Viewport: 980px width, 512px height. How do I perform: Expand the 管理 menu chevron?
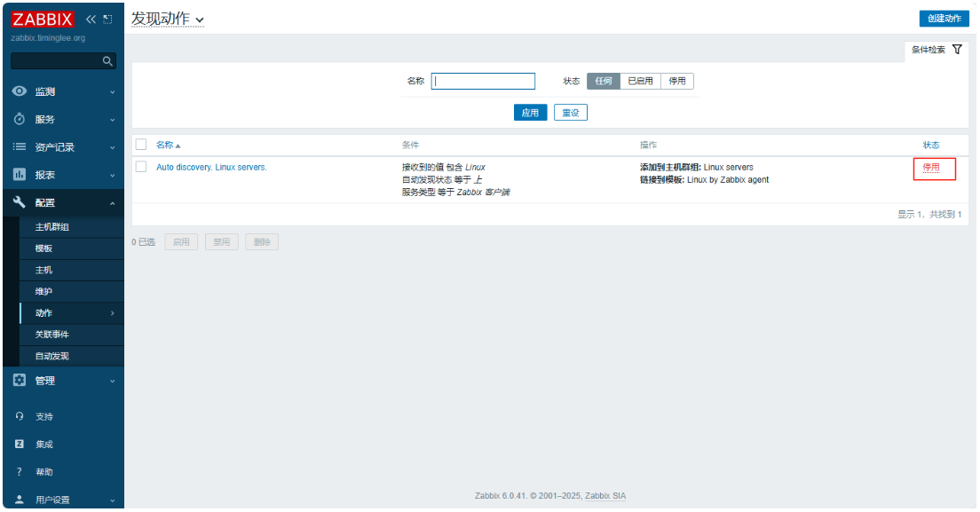113,381
